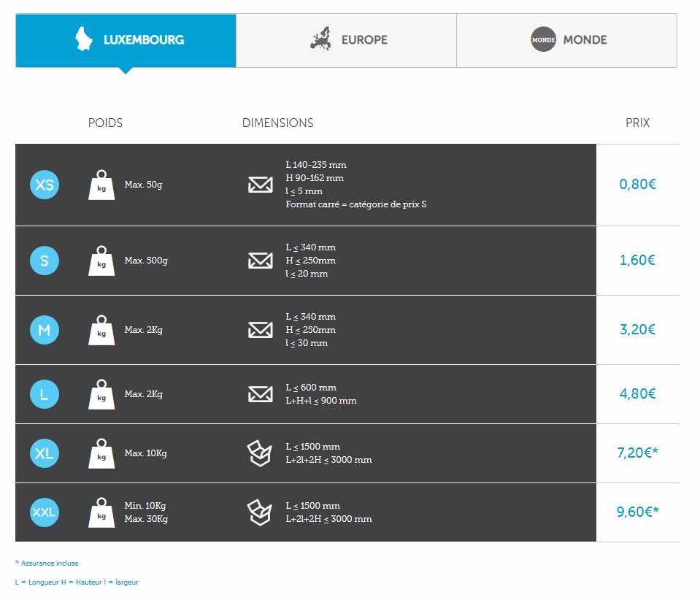Click the L 140-235 mm dimension text
The image size is (700, 600).
(316, 165)
